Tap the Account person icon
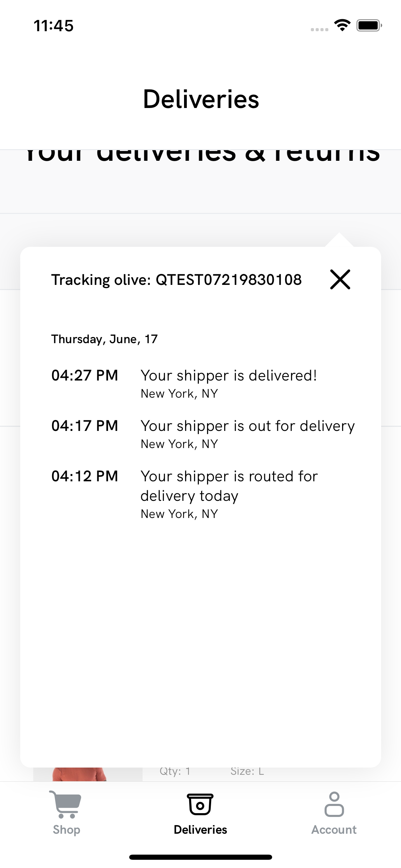Image resolution: width=401 pixels, height=868 pixels. (334, 804)
